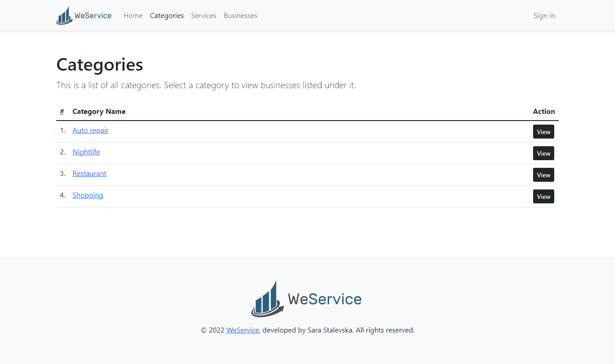Select the Restaurant category link

click(89, 174)
